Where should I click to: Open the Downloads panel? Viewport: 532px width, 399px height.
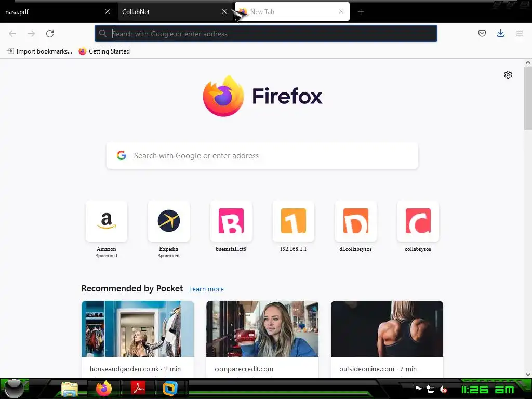point(500,33)
